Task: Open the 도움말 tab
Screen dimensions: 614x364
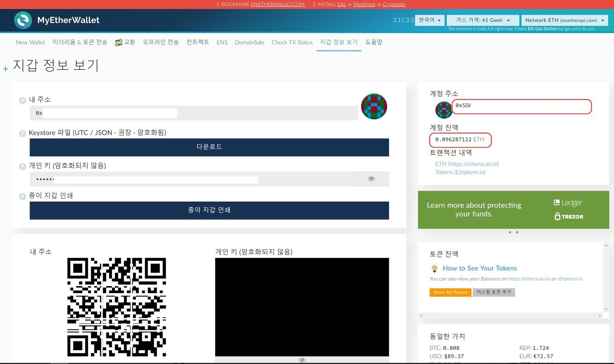Action: click(374, 42)
